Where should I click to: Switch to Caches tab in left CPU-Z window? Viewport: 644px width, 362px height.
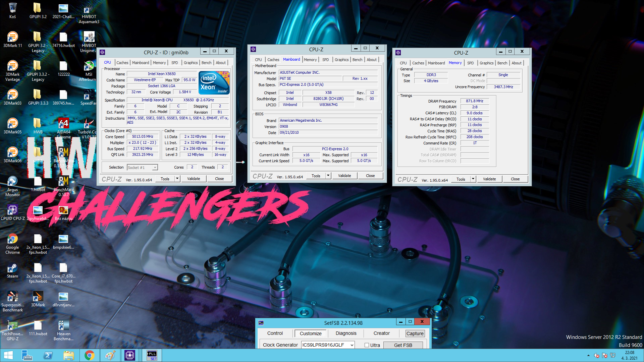[122, 63]
